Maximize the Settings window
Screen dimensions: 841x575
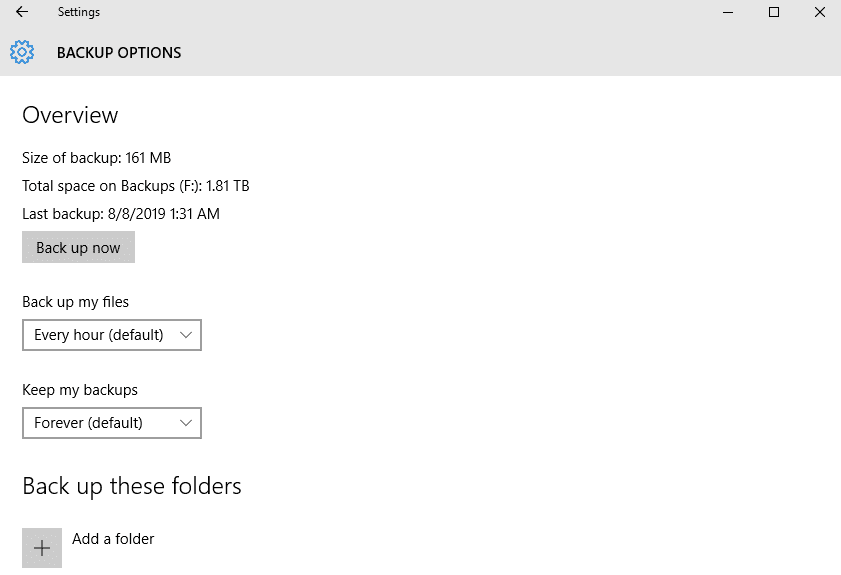click(774, 12)
